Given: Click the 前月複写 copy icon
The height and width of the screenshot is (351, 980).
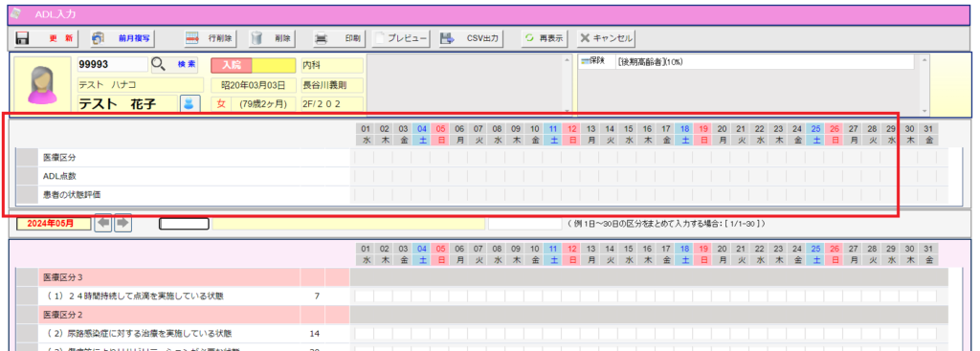Looking at the screenshot, I should (100, 38).
